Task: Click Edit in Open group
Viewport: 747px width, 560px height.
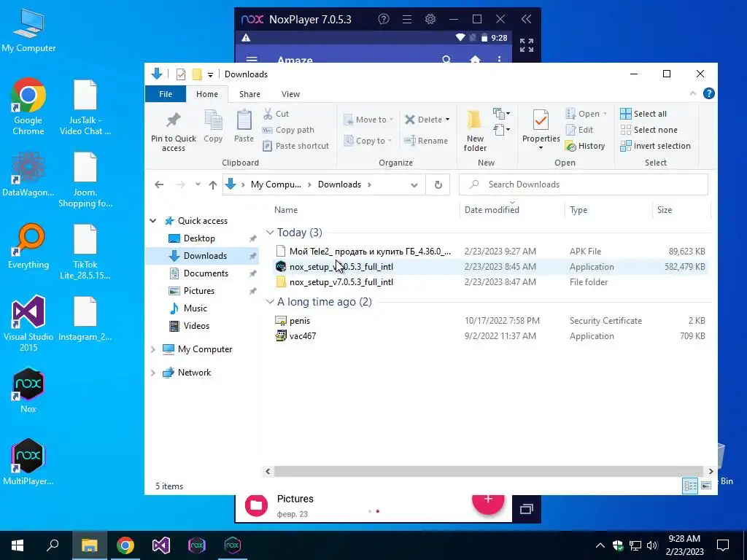Action: (580, 130)
